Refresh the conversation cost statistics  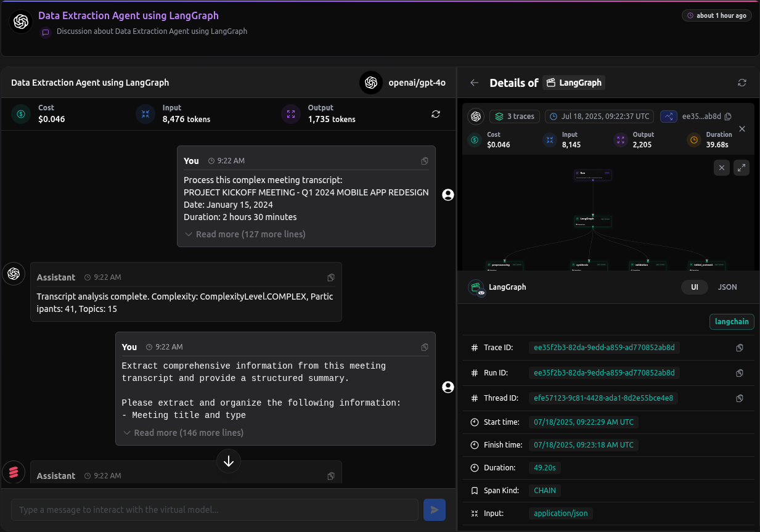point(436,114)
